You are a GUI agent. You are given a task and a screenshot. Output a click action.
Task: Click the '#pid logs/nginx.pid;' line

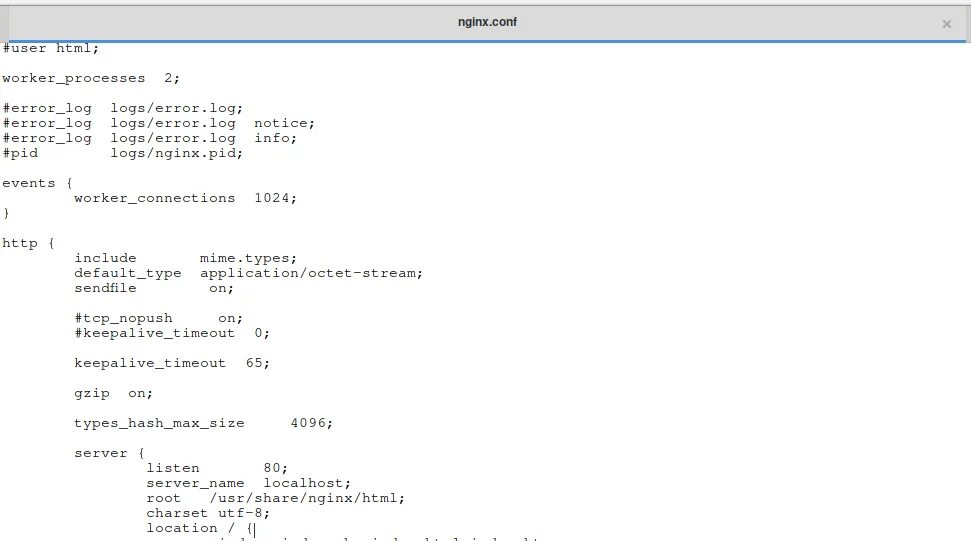tap(123, 154)
